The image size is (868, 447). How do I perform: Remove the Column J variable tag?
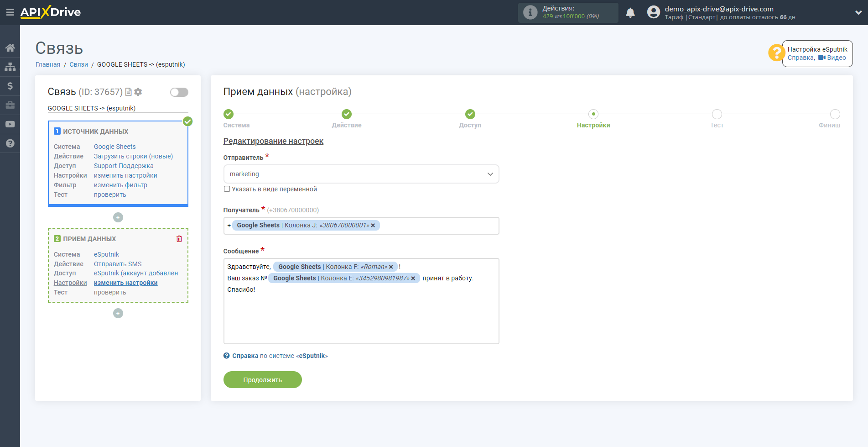373,226
